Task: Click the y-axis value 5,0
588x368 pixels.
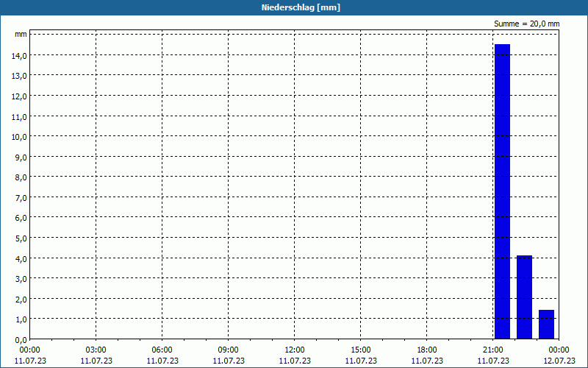Action: click(21, 238)
